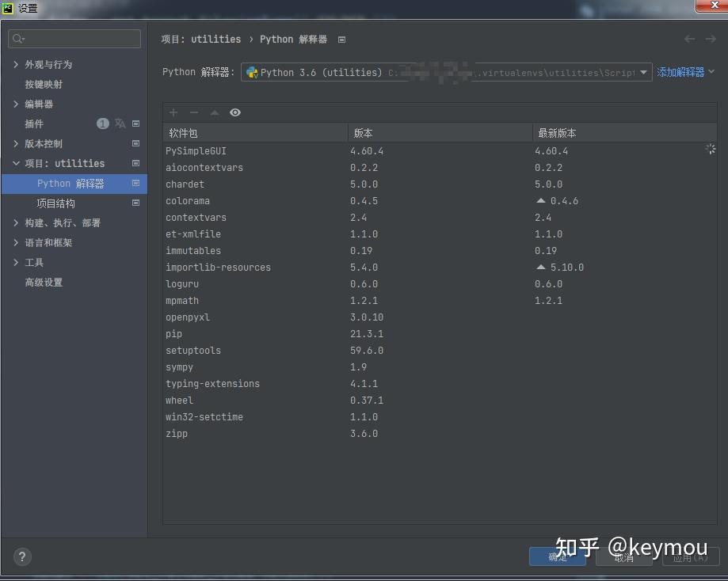Click the upgrade arrow icon in package toolbar
Viewport: 728px width, 581px height.
[214, 112]
